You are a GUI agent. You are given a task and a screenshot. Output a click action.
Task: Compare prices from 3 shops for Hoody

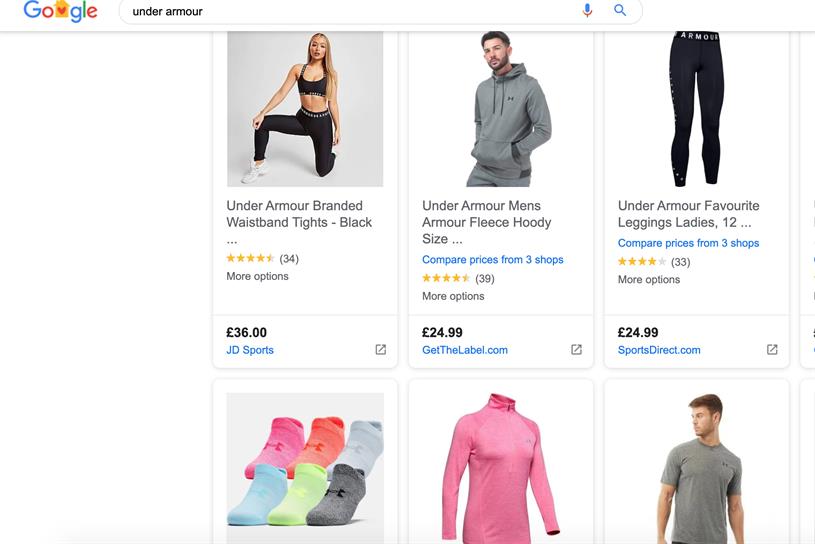coord(493,260)
